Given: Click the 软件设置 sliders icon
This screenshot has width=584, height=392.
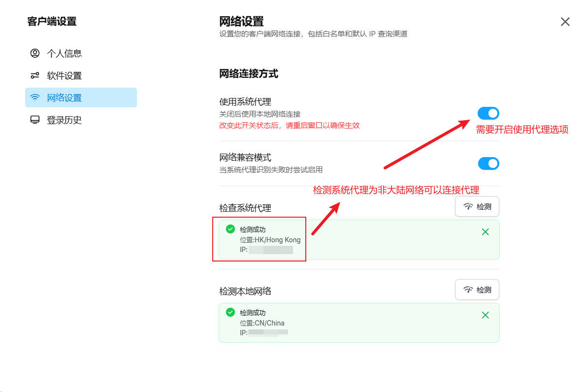Looking at the screenshot, I should point(35,75).
